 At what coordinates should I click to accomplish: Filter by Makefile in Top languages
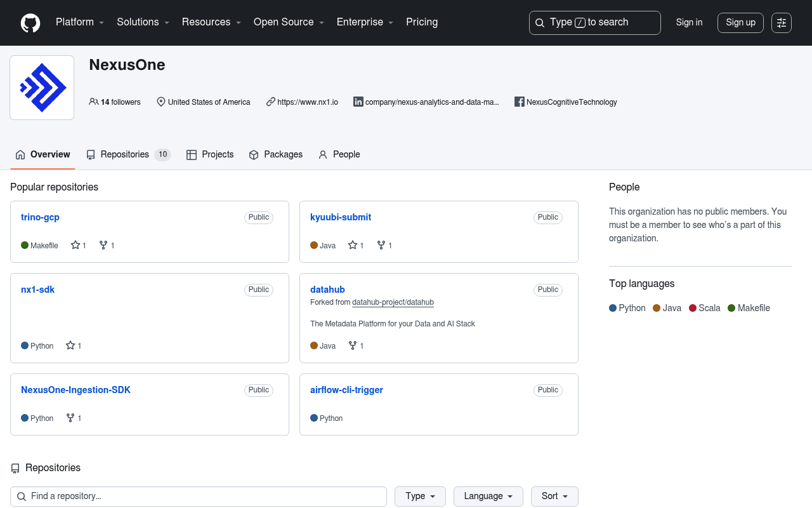[x=749, y=308]
